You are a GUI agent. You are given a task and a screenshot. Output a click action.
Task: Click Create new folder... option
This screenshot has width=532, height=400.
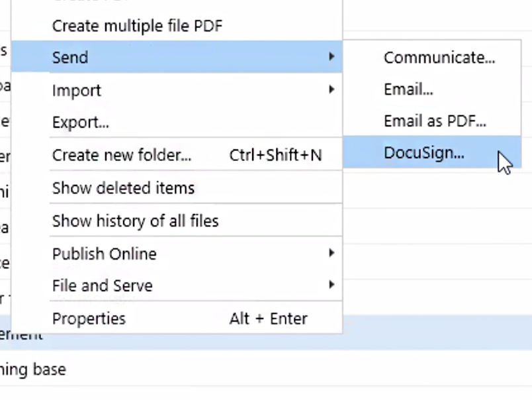point(122,155)
